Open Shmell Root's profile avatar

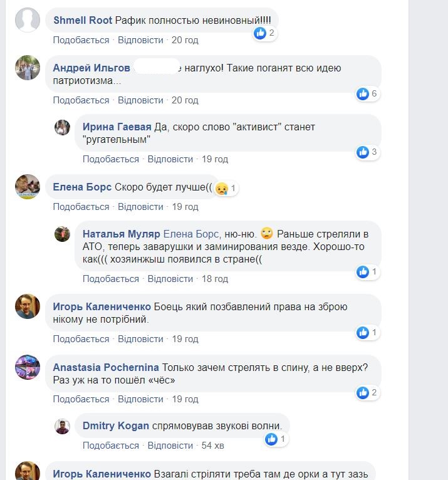[x=28, y=19]
